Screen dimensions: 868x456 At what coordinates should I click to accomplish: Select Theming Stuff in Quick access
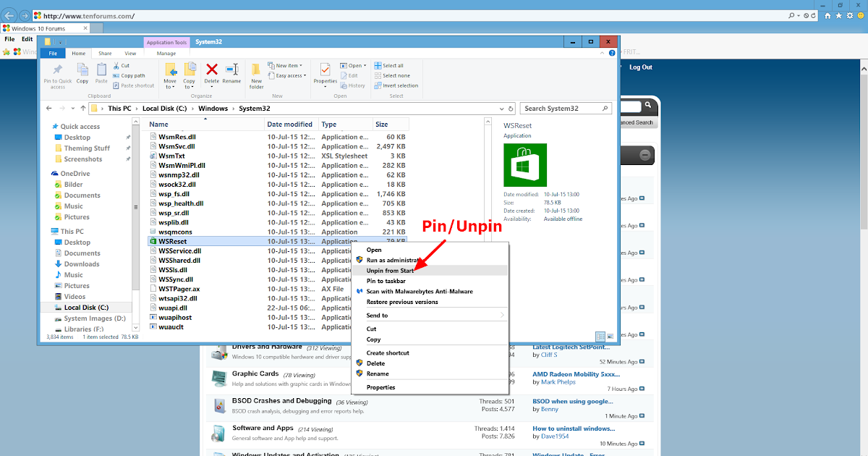point(87,148)
